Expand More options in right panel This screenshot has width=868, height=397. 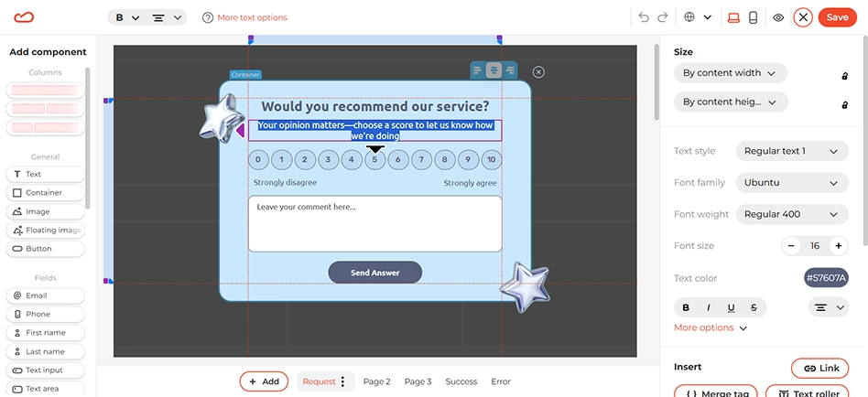[x=711, y=327]
